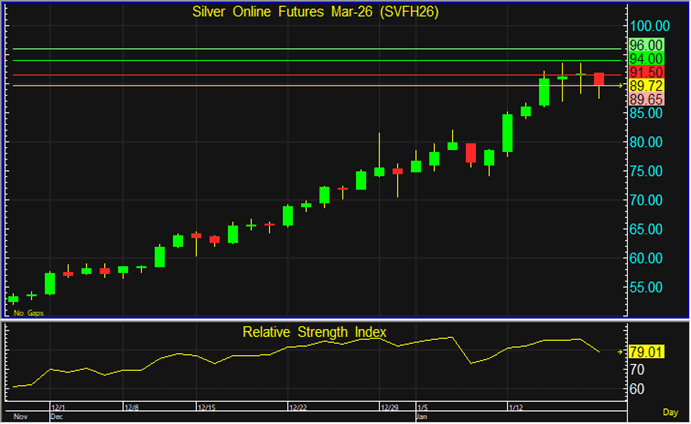691x424 pixels.
Task: Open the Day interval label
Action: click(x=670, y=411)
